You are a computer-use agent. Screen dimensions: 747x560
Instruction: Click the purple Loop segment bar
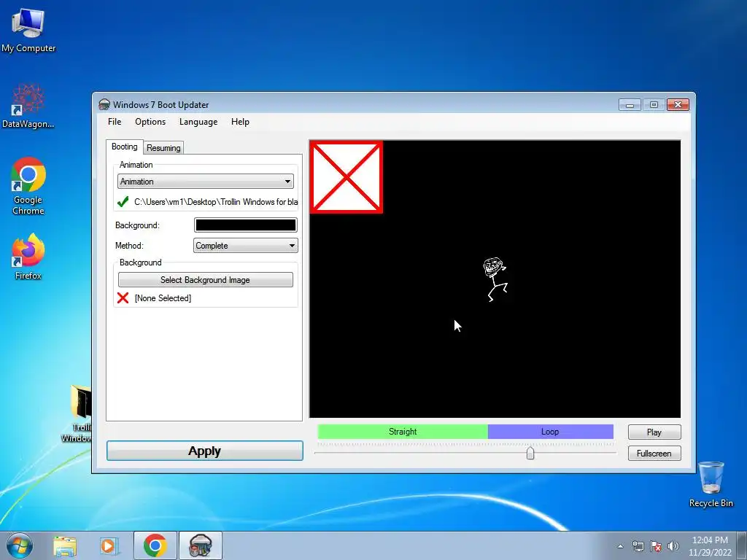click(550, 432)
